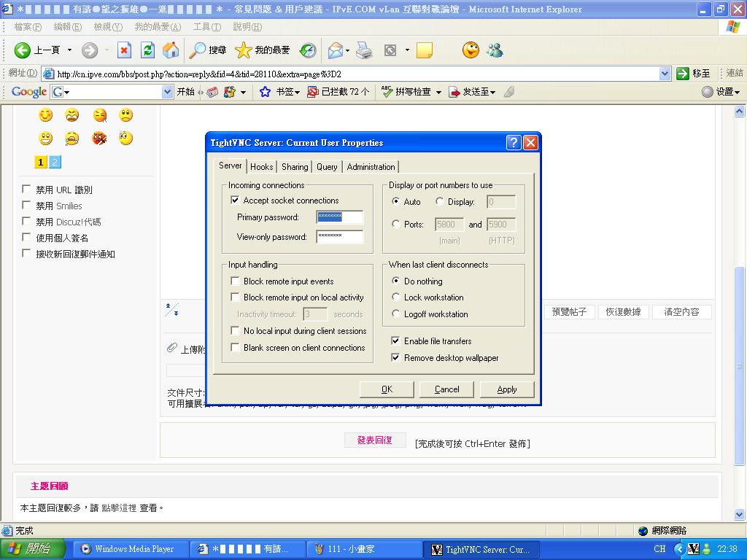747x560 pixels.
Task: Click popup blocker 已拦截 72 个 icon
Action: [312, 92]
